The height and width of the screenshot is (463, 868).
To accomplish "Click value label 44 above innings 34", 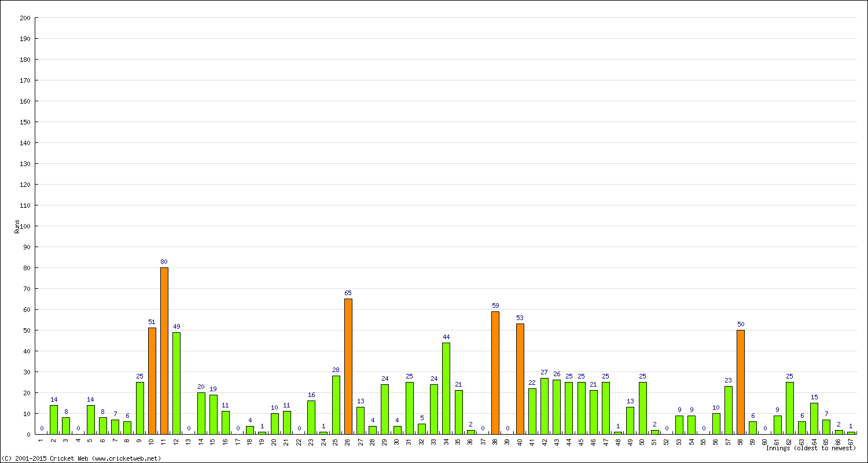I will point(446,337).
